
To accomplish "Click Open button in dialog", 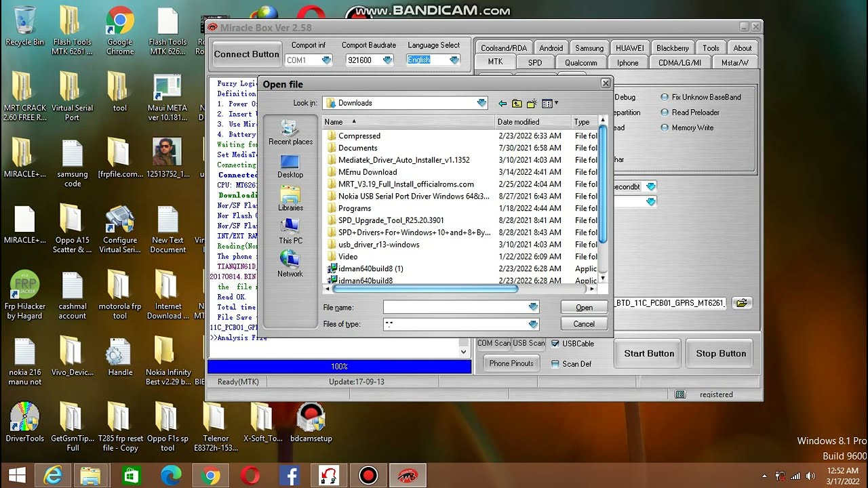I will coord(584,307).
